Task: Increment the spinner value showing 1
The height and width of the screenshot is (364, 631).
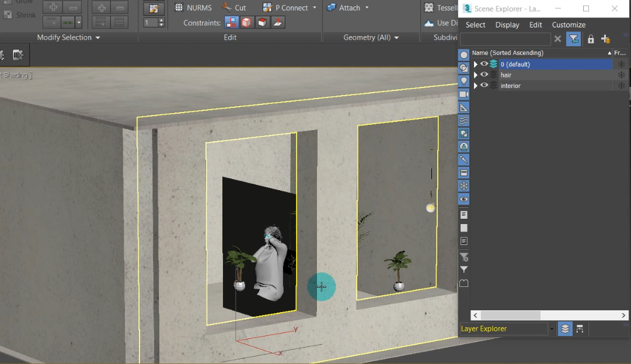Action: [161, 20]
